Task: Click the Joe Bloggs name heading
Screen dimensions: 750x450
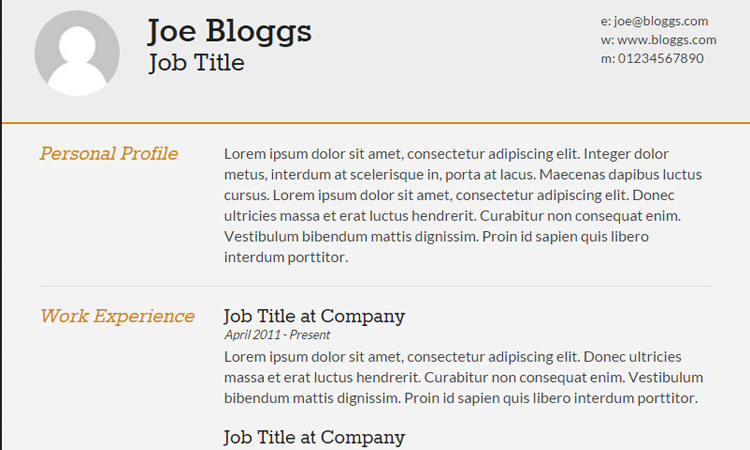Action: tap(230, 32)
